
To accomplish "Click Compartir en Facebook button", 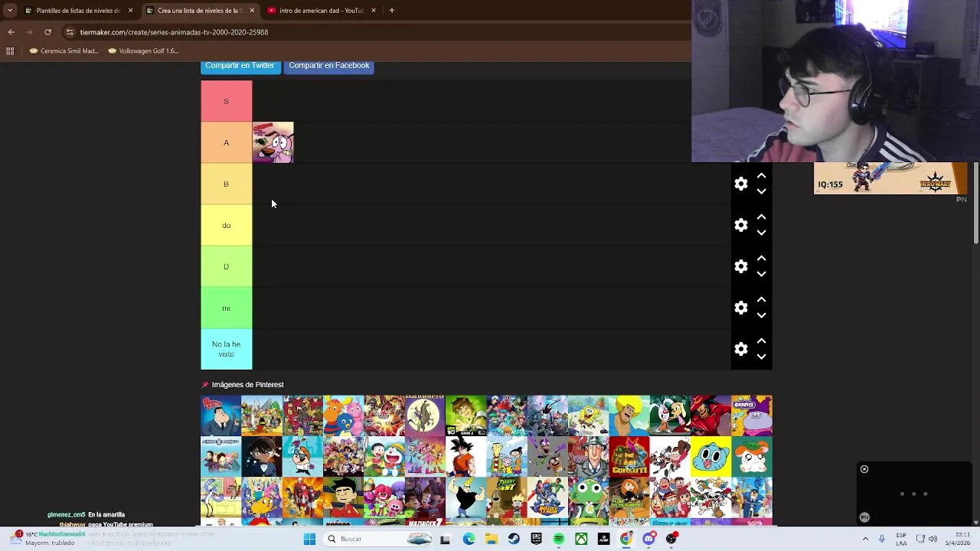I will pos(329,66).
